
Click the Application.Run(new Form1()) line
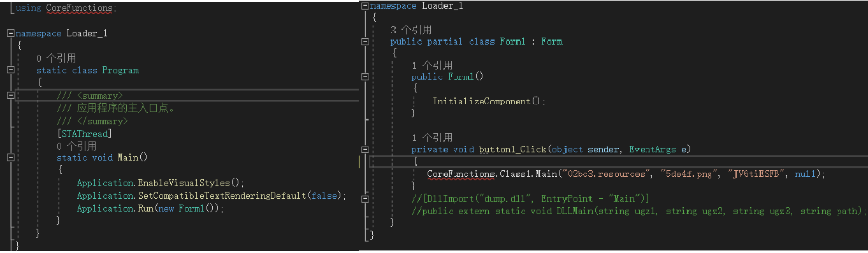pos(150,208)
